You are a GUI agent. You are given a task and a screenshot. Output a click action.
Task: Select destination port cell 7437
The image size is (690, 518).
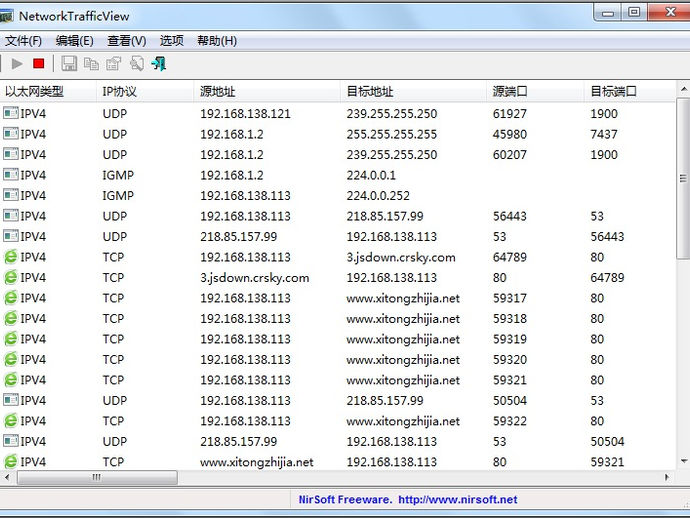point(604,134)
